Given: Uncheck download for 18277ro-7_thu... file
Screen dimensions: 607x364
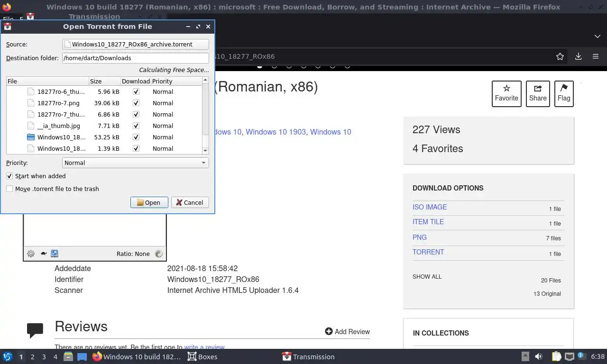Looking at the screenshot, I should pos(136,114).
